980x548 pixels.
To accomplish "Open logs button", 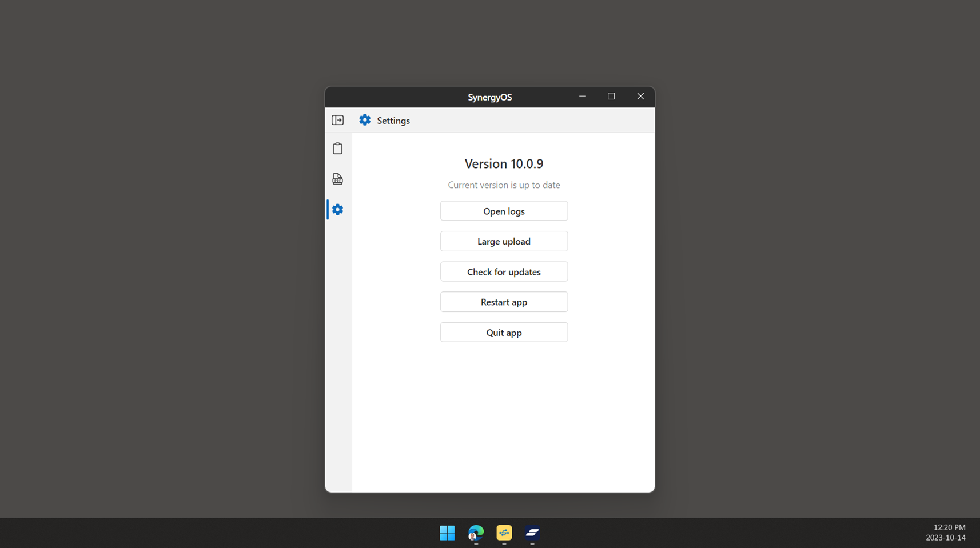I will click(x=504, y=211).
